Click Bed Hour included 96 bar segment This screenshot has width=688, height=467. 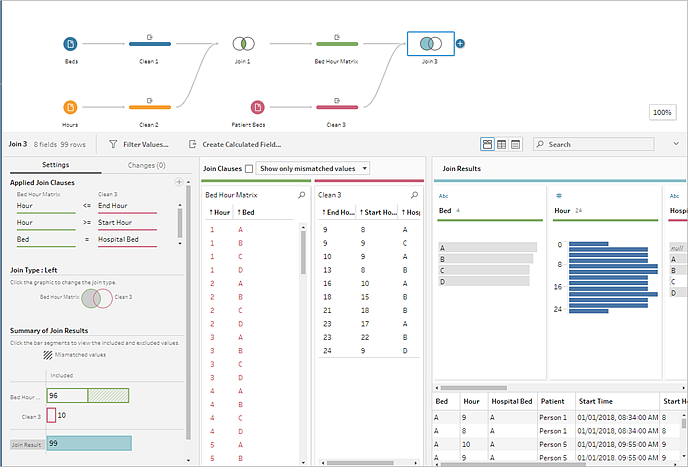click(x=67, y=395)
